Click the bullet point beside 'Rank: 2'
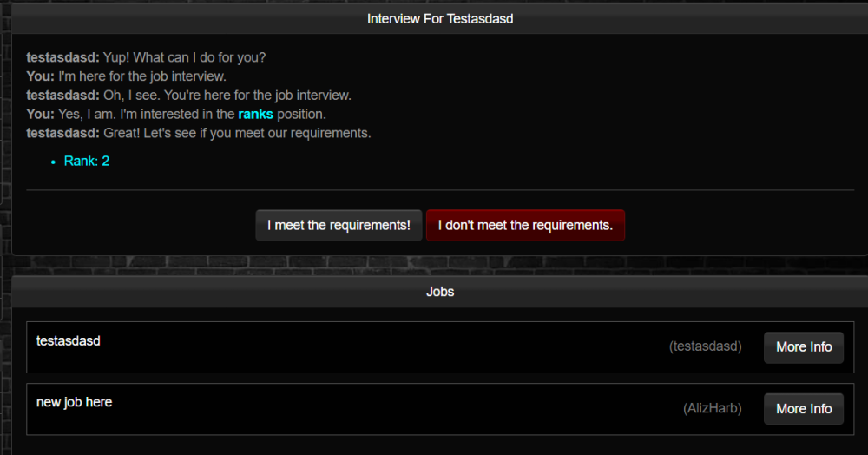 pos(53,162)
